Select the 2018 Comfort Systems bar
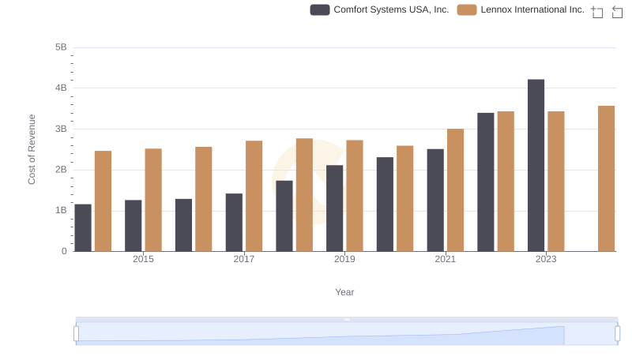 284,216
